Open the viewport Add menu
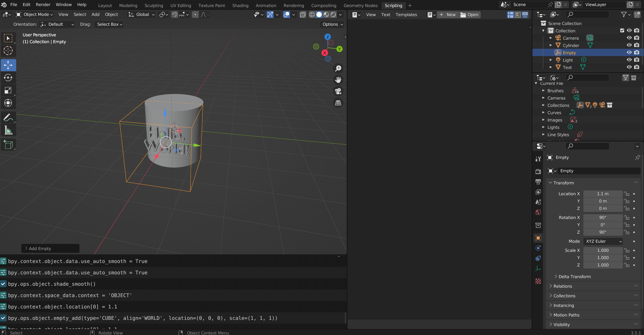Image resolution: width=644 pixels, height=335 pixels. pyautogui.click(x=95, y=14)
